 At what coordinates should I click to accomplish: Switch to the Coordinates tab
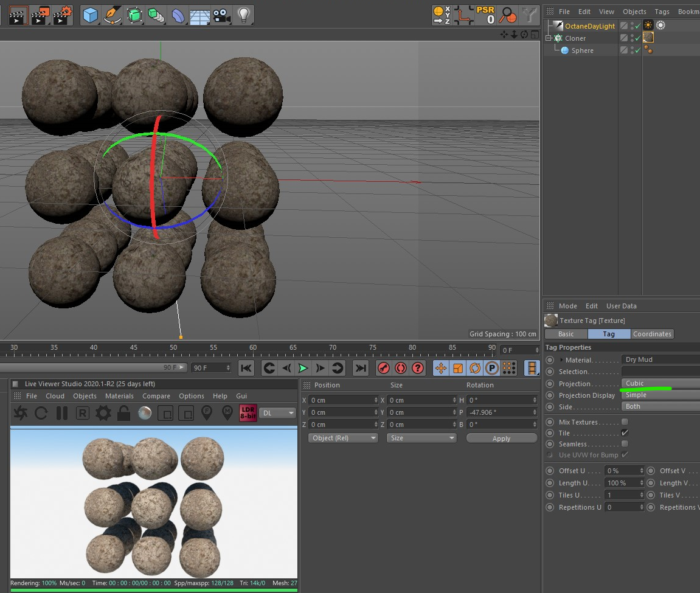652,334
